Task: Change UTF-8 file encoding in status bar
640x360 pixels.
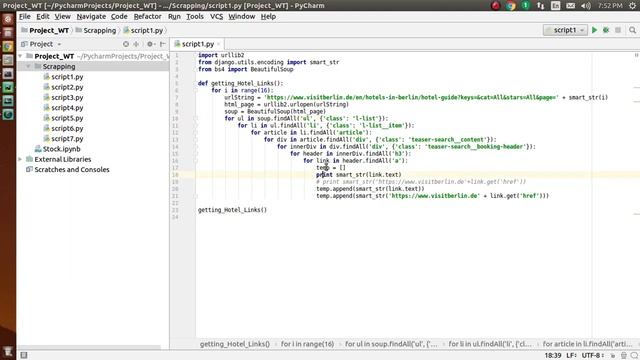Action: [x=593, y=356]
